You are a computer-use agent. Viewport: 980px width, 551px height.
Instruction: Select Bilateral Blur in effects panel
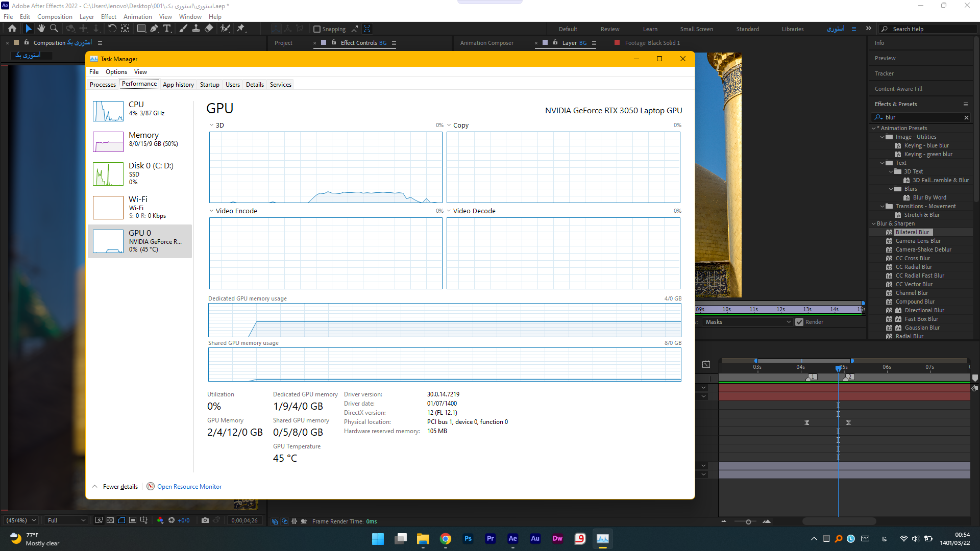(912, 232)
